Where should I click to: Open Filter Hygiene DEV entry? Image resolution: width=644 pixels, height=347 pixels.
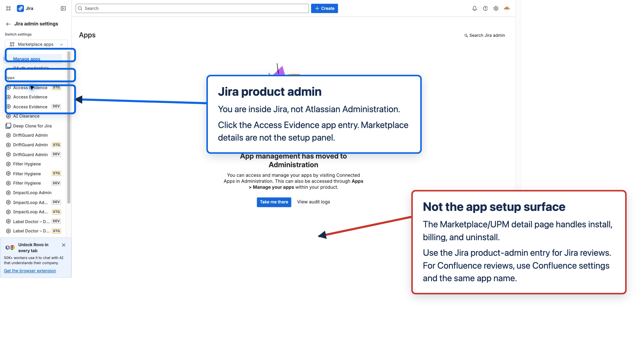[x=34, y=183]
